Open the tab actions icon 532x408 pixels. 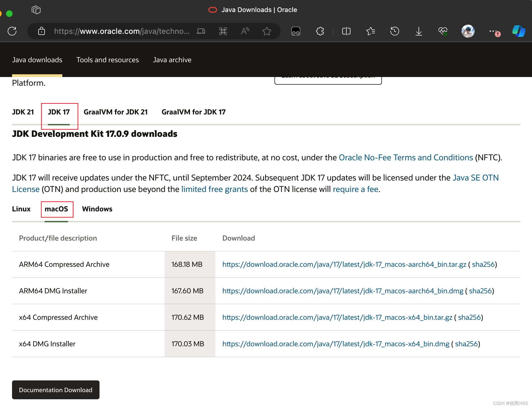pos(36,10)
